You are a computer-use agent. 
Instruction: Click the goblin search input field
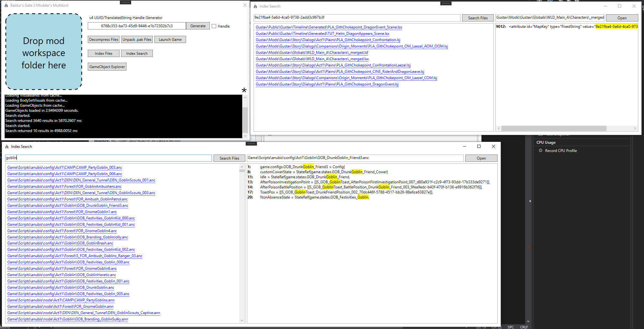(x=108, y=158)
